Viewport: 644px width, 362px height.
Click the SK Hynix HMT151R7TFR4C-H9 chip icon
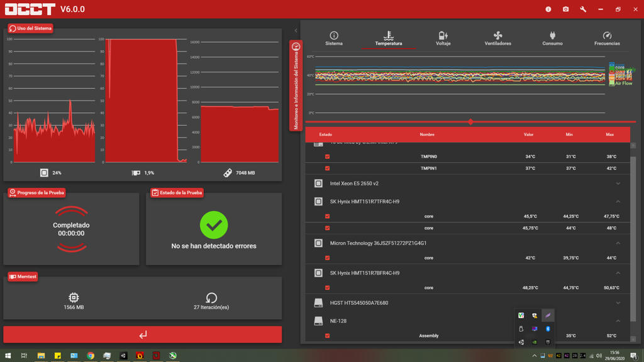(318, 202)
